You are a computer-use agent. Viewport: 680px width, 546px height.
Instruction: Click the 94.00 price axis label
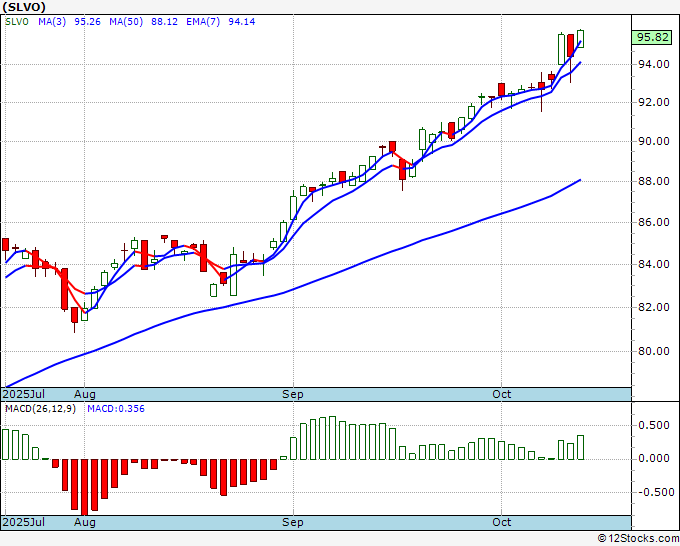654,65
